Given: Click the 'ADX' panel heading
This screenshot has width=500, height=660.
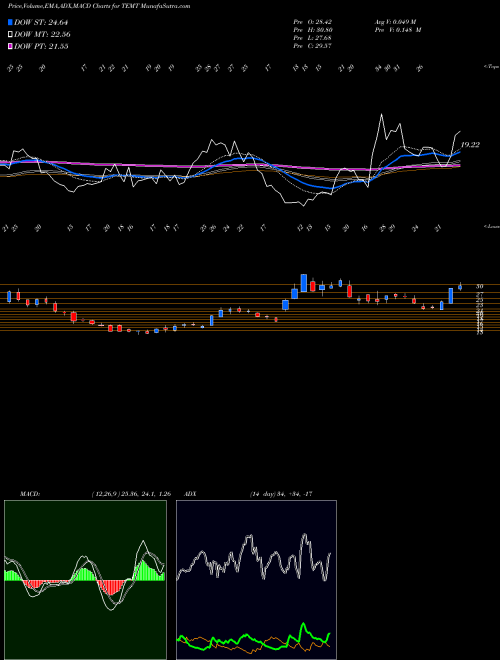Looking at the screenshot, I should [191, 494].
